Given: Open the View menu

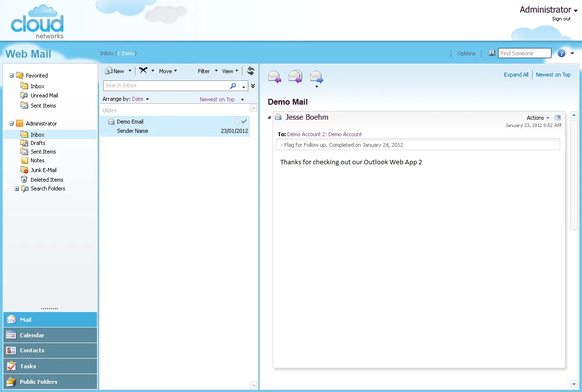Looking at the screenshot, I should pyautogui.click(x=230, y=71).
